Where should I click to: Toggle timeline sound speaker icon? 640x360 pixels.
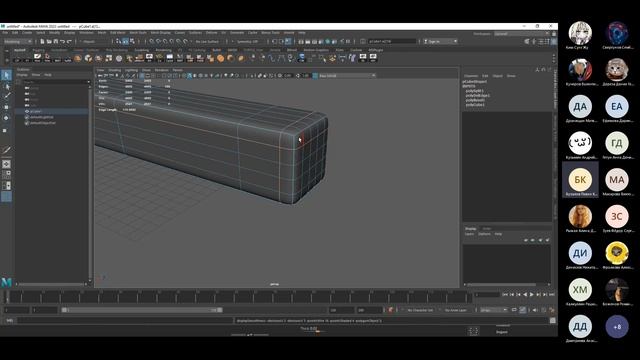click(535, 310)
